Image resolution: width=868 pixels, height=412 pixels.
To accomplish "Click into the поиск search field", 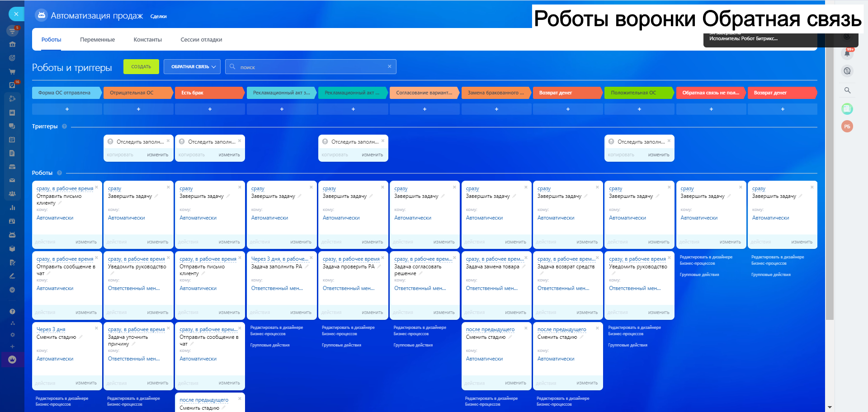I will coord(311,66).
